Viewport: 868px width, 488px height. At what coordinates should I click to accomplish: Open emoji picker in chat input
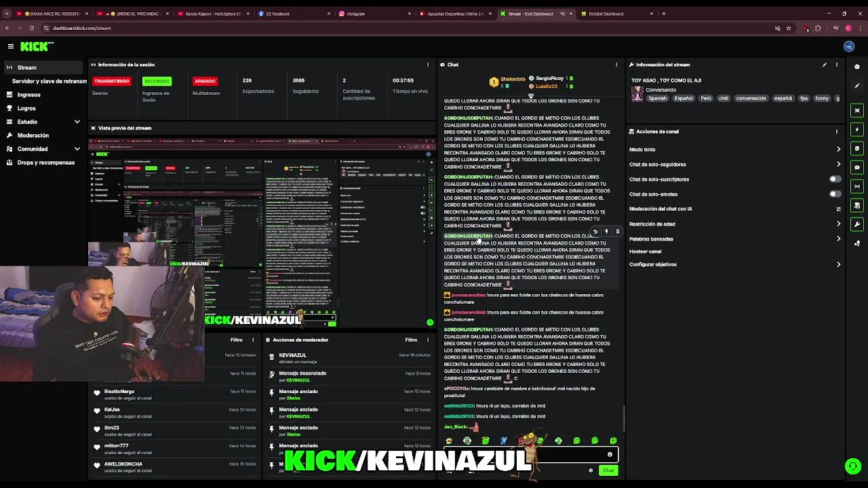pos(610,455)
